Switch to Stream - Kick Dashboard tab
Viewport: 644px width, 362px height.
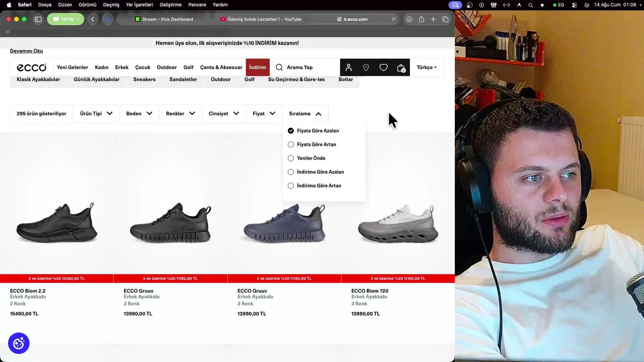pos(164,19)
